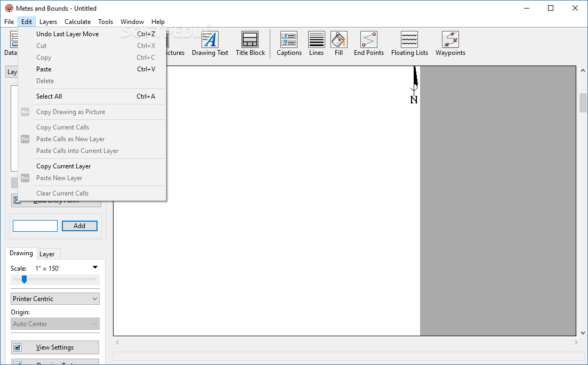Screen dimensions: 588x365
Task: Choose Copy Current Layer
Action: (92, 166)
